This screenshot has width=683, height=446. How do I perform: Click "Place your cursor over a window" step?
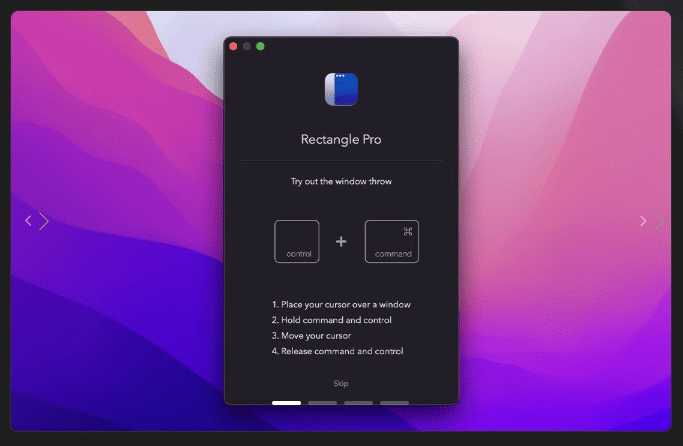[x=341, y=304]
